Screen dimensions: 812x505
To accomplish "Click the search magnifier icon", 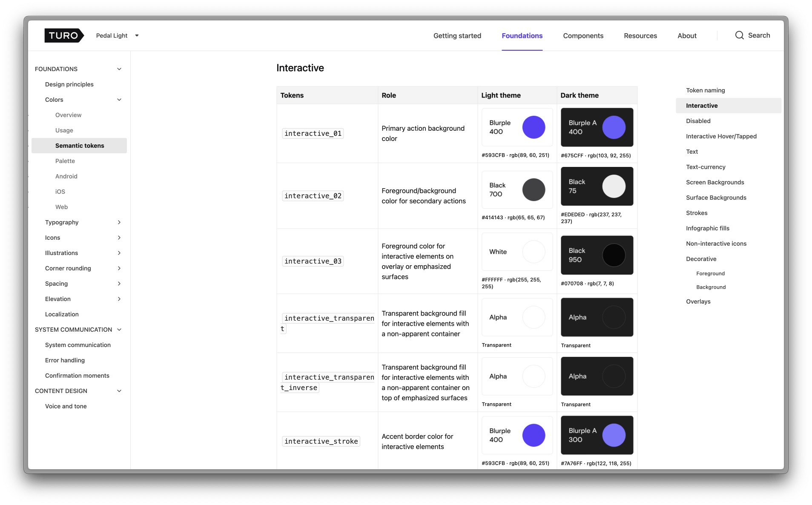I will [x=739, y=35].
